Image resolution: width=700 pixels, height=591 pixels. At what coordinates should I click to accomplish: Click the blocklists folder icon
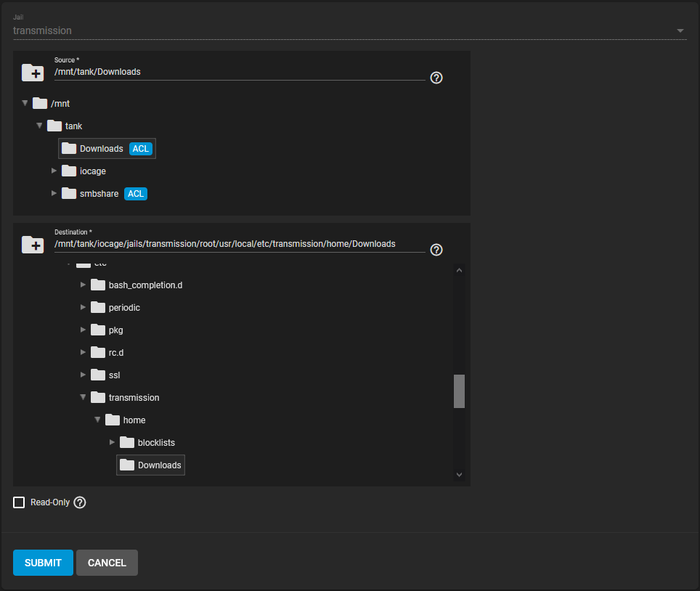[127, 442]
